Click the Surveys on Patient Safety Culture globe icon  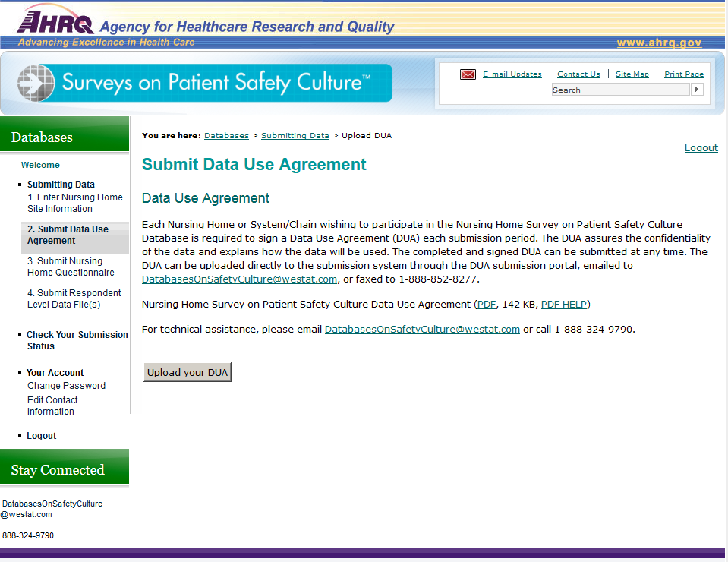[x=36, y=83]
